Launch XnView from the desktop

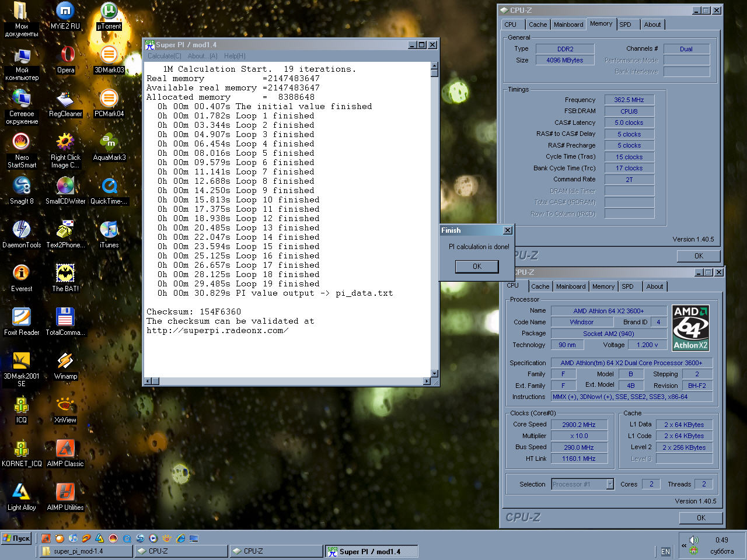click(65, 409)
